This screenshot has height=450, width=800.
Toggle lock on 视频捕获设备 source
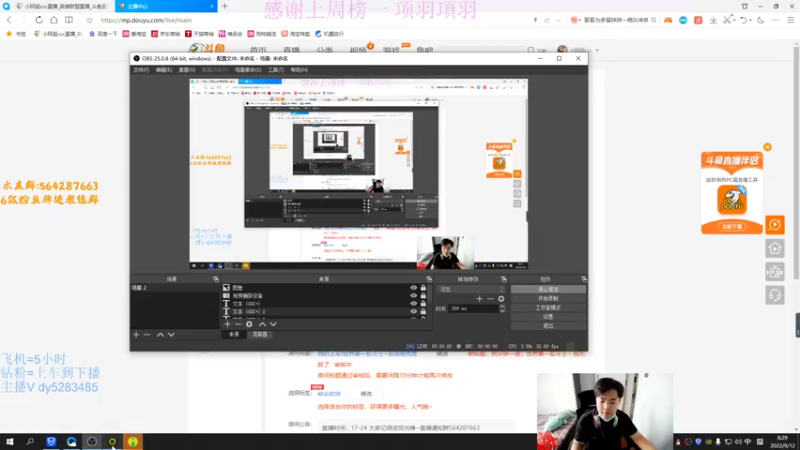click(423, 295)
